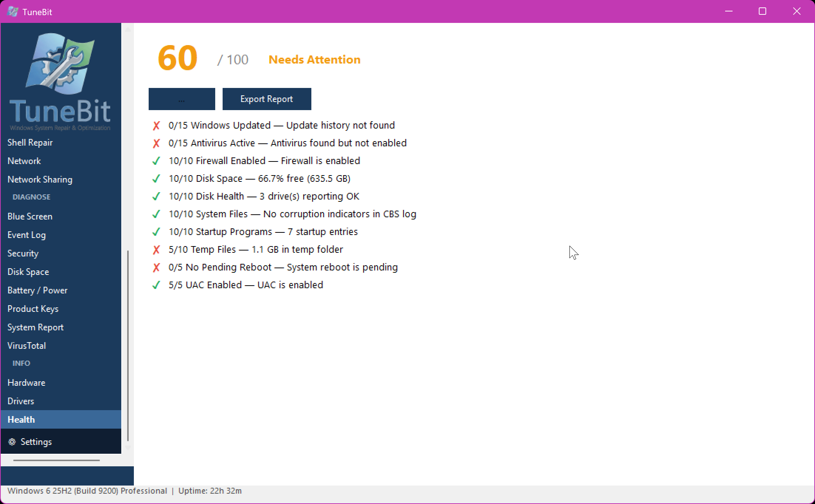Click the Settings gear icon
815x504 pixels.
[12, 442]
